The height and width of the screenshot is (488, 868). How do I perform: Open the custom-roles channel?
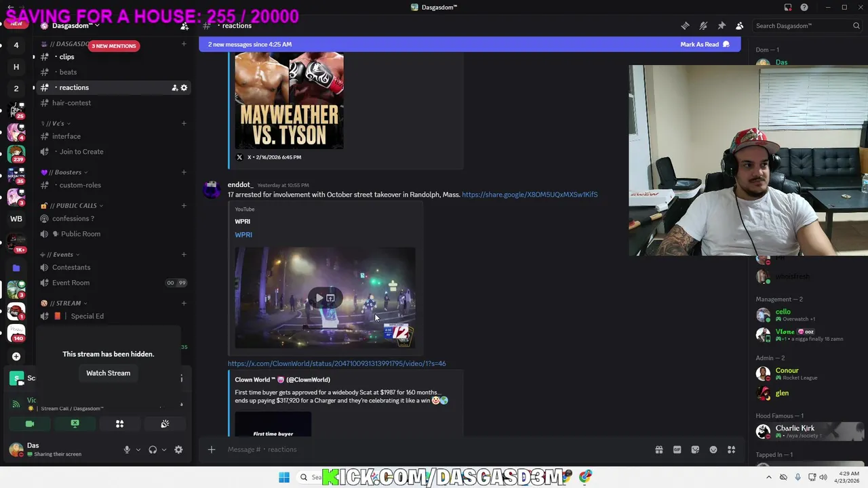click(x=113, y=185)
